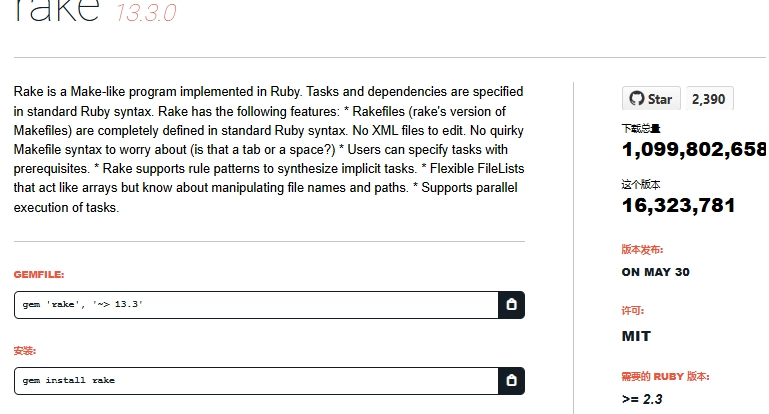This screenshot has height=414, width=769.
Task: Click the 需要的 RUBY 版本 heading
Action: tap(666, 377)
